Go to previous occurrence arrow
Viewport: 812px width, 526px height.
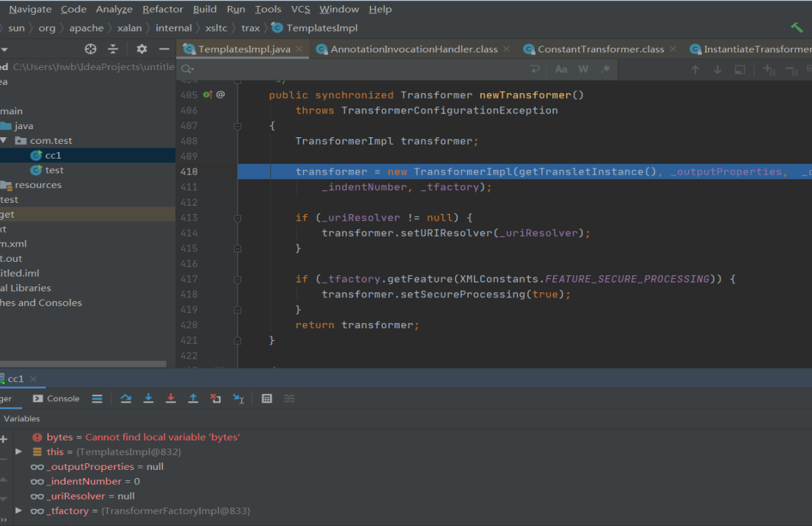(x=695, y=69)
